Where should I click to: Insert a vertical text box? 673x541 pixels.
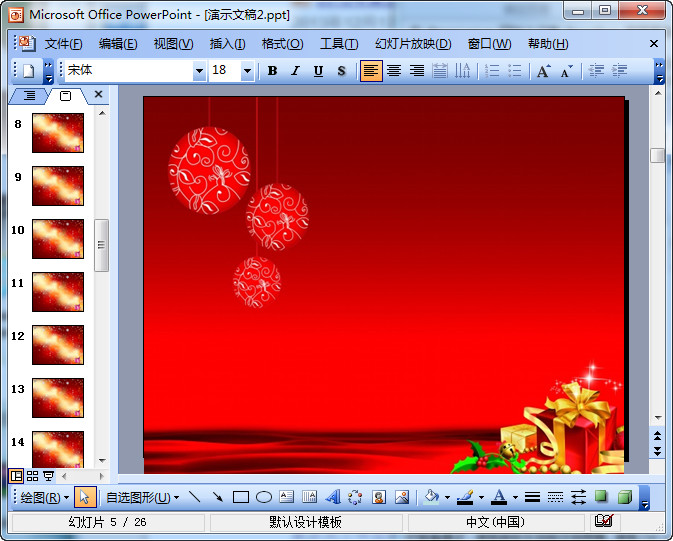309,498
